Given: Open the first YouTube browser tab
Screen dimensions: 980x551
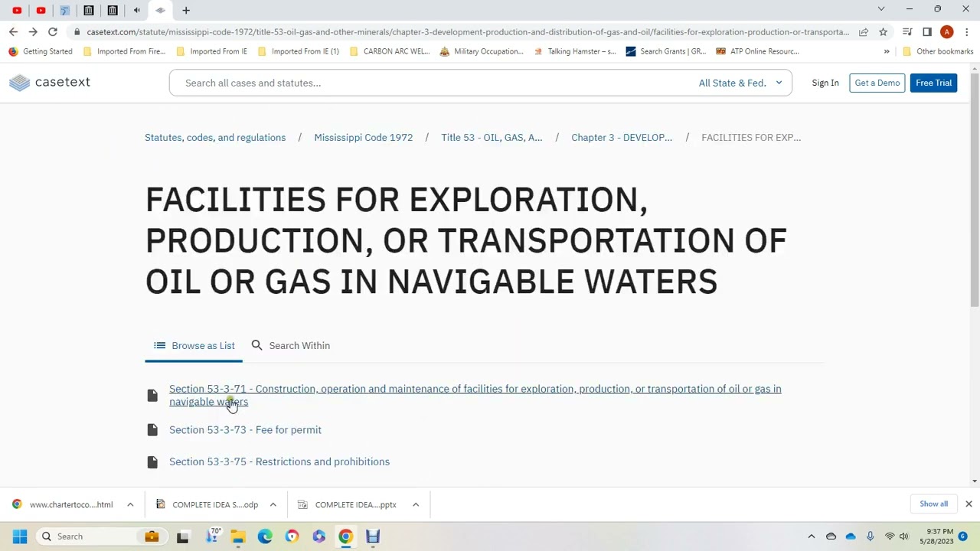Looking at the screenshot, I should pyautogui.click(x=17, y=10).
